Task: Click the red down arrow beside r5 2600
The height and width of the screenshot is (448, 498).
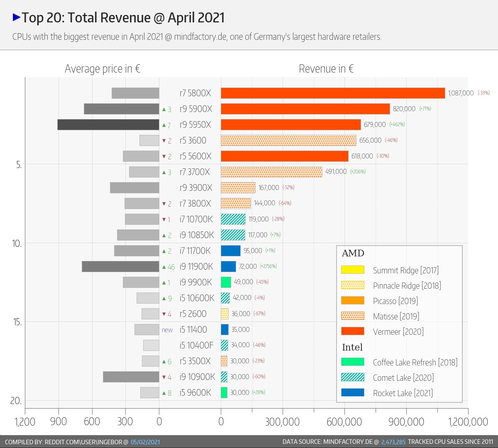Action: (164, 314)
